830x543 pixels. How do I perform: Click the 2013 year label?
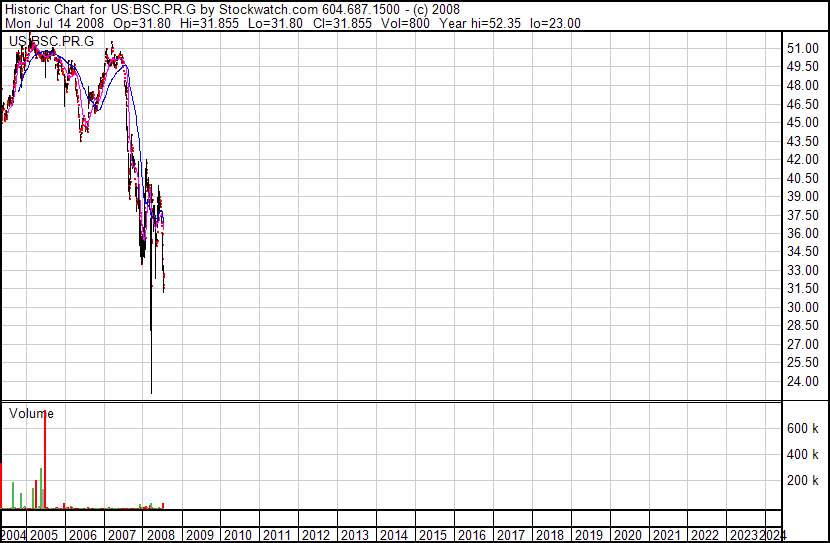(x=355, y=535)
